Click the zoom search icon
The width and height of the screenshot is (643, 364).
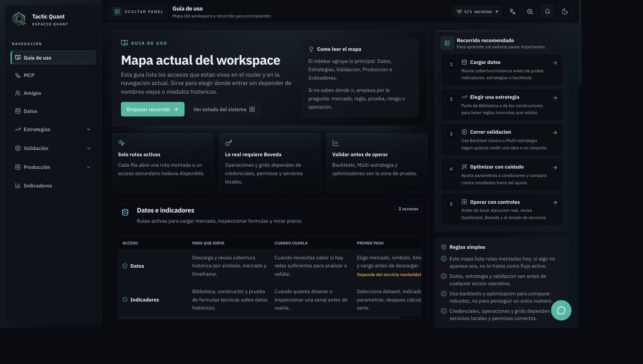coord(530,12)
